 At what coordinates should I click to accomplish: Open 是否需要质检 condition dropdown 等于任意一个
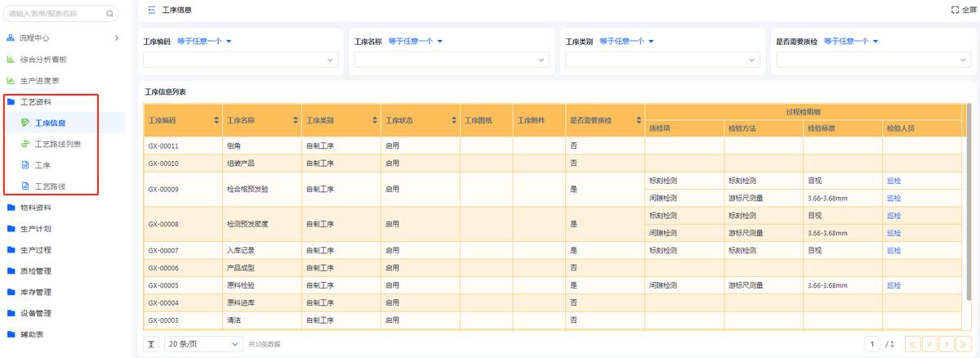[x=851, y=41]
